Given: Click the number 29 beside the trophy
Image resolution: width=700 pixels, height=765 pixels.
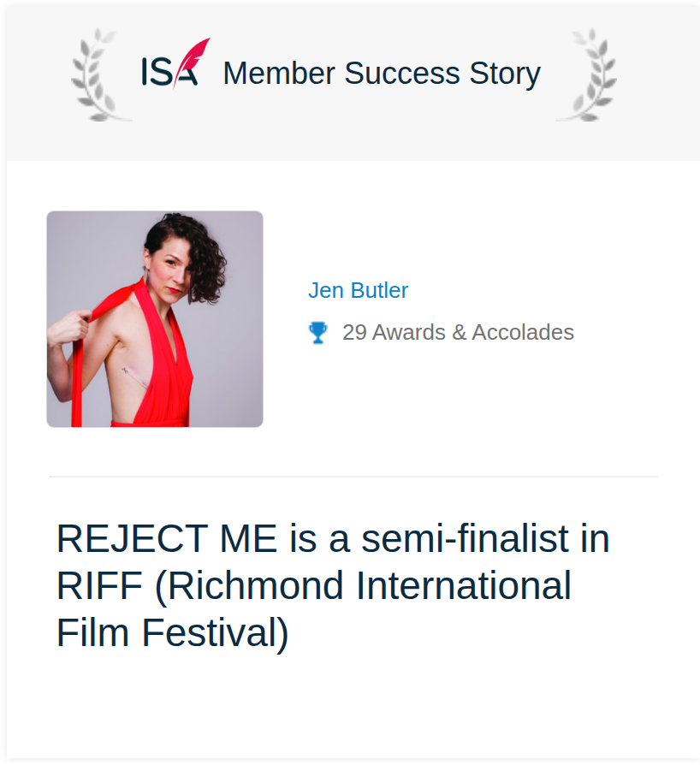Looking at the screenshot, I should click(354, 332).
